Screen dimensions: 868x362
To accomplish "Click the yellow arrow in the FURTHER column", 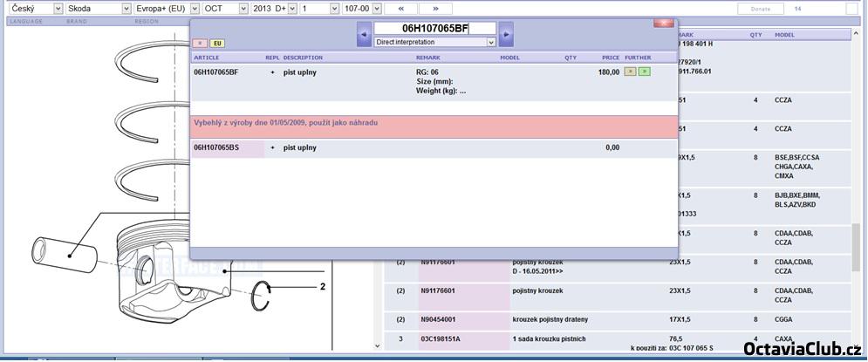I will click(630, 72).
